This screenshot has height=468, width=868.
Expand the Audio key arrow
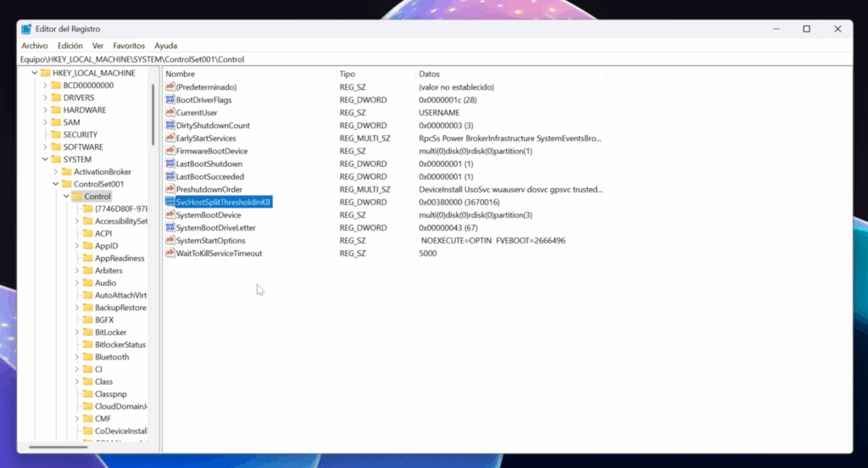tap(76, 283)
